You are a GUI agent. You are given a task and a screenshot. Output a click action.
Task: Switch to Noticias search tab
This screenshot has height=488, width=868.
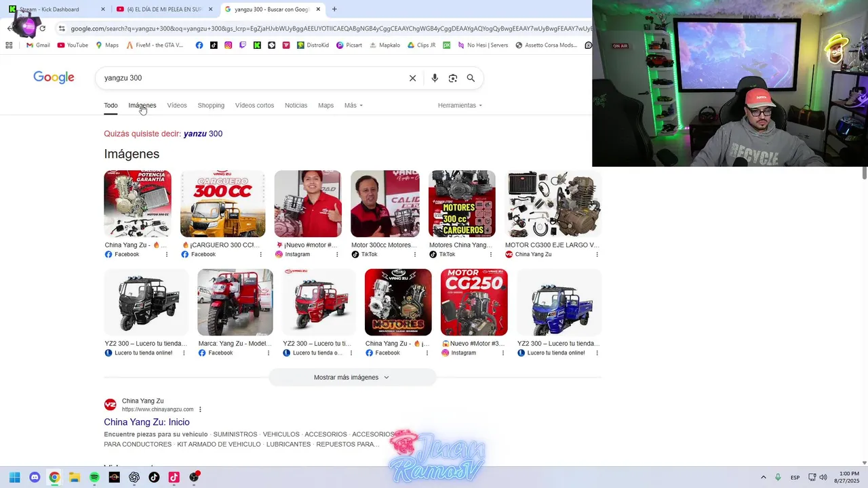click(x=296, y=106)
